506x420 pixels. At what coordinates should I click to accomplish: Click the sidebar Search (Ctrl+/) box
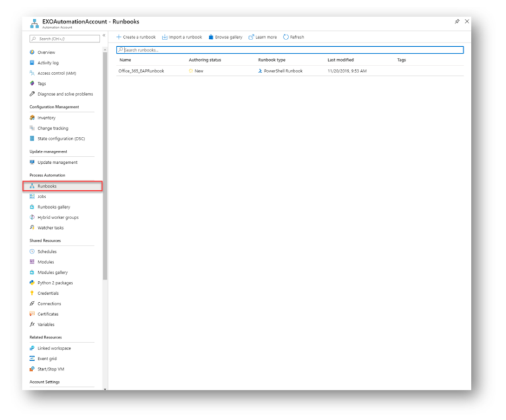[65, 39]
